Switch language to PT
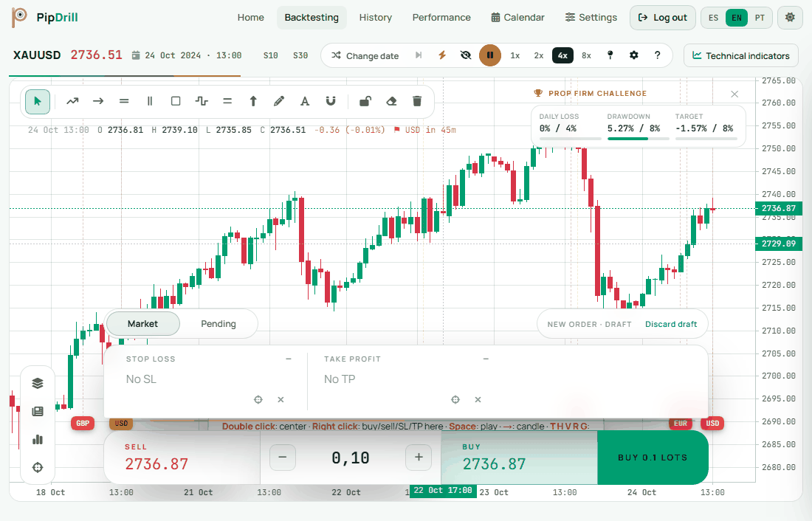Image resolution: width=812 pixels, height=521 pixels. coord(760,18)
